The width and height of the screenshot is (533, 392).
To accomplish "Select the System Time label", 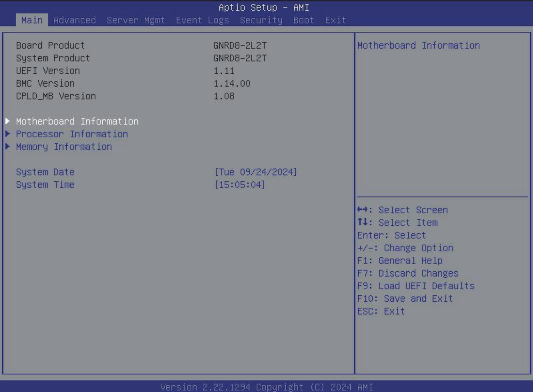I will tap(45, 185).
